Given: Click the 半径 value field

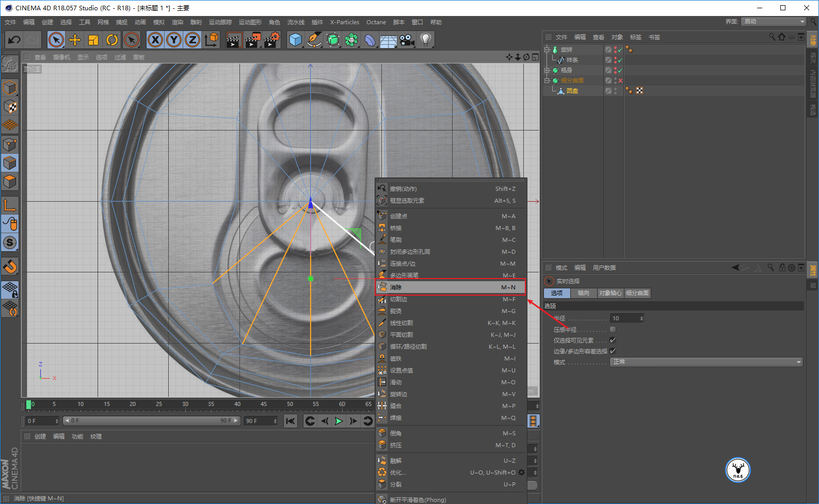Looking at the screenshot, I should coord(624,318).
